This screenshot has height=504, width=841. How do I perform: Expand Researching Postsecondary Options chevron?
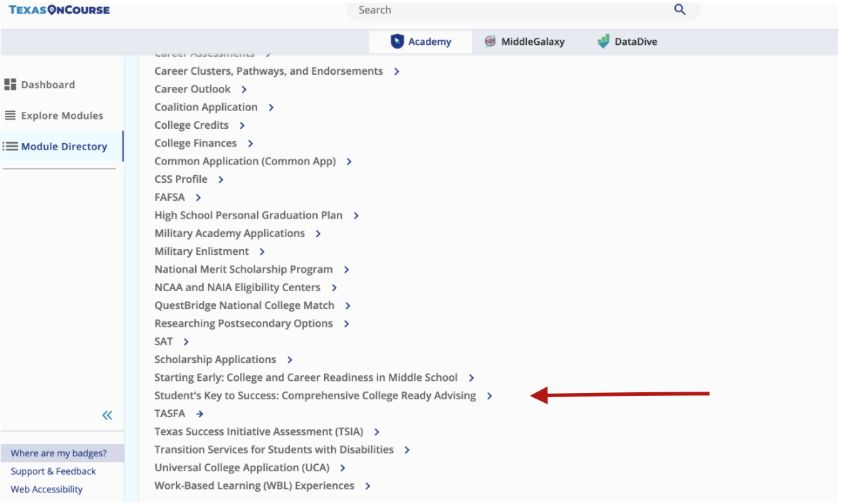click(346, 324)
